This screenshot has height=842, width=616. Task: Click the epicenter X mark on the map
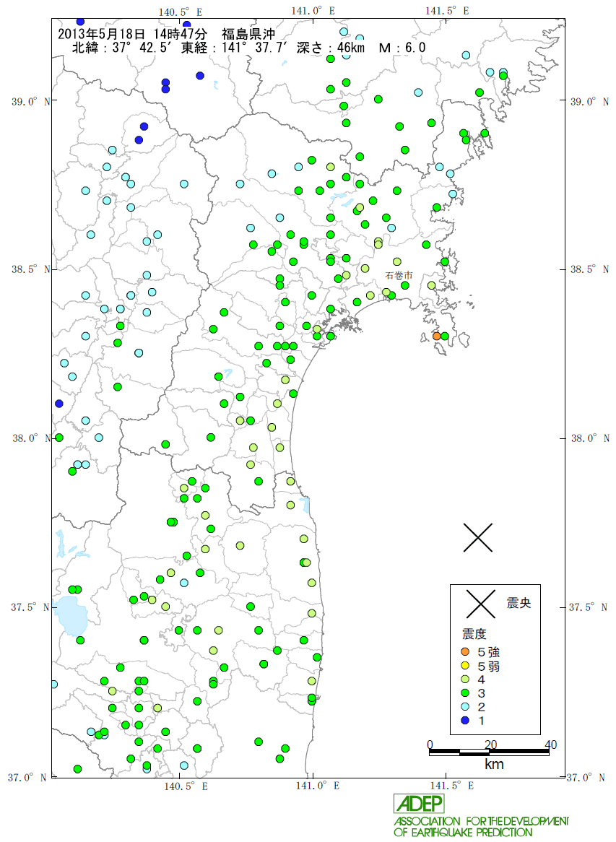pos(477,537)
